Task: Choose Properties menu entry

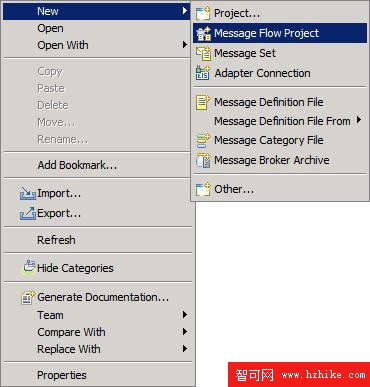Action: [x=98, y=375]
